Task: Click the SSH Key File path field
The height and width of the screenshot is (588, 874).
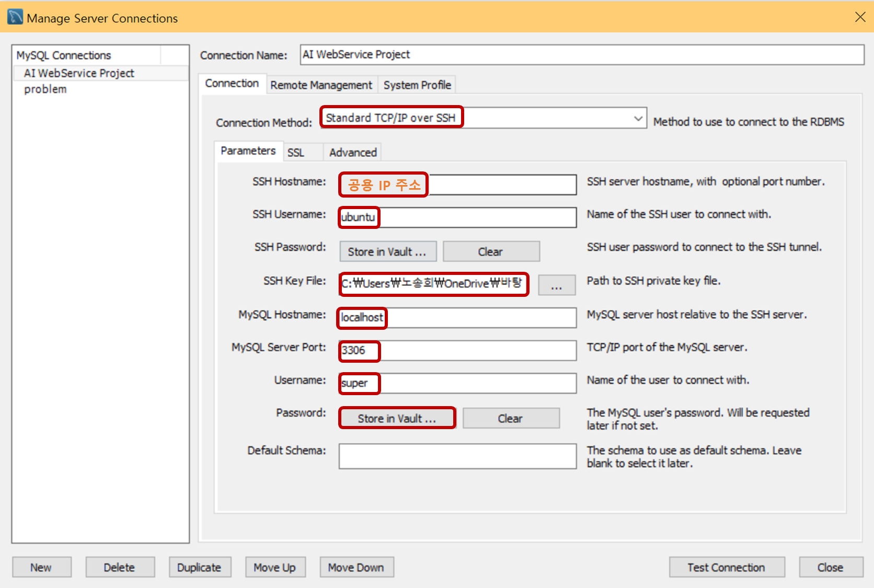Action: pyautogui.click(x=433, y=284)
